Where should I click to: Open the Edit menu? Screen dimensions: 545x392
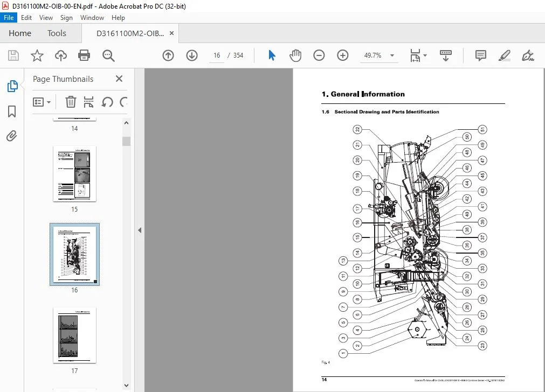point(26,18)
